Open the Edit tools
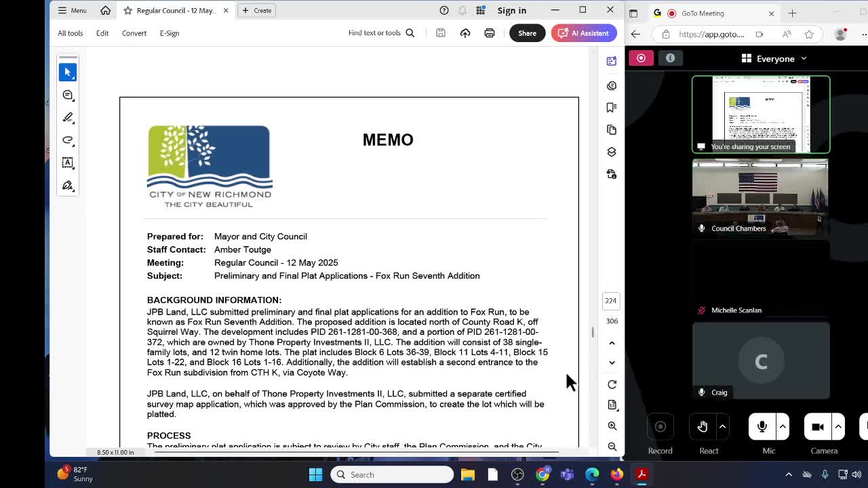Viewport: 868px width, 488px height. pos(102,33)
